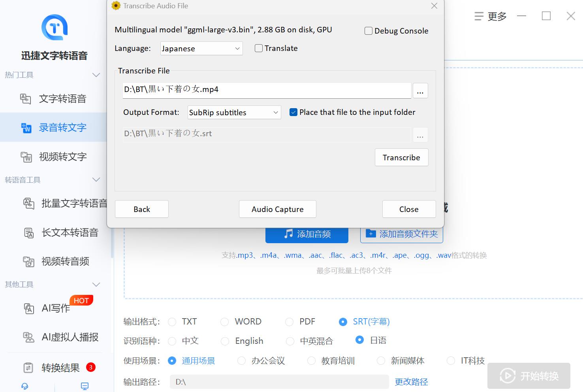Open the AI写作 tool icon
This screenshot has height=392, width=583.
[x=29, y=308]
